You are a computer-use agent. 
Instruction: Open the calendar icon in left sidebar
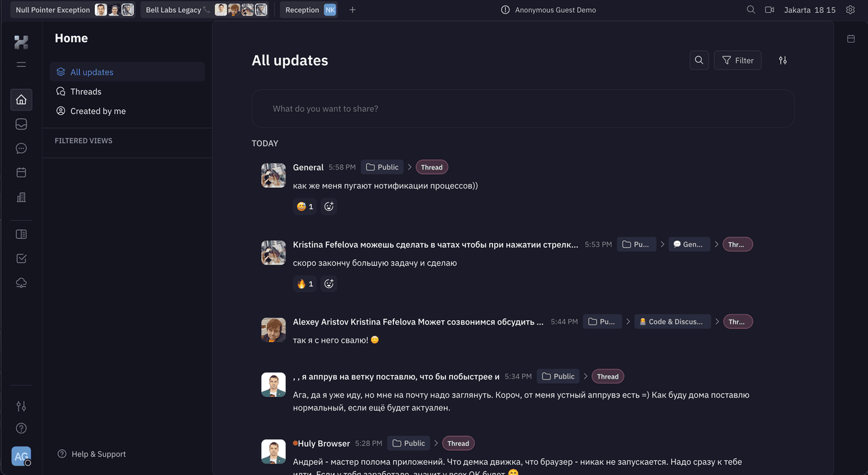21,173
